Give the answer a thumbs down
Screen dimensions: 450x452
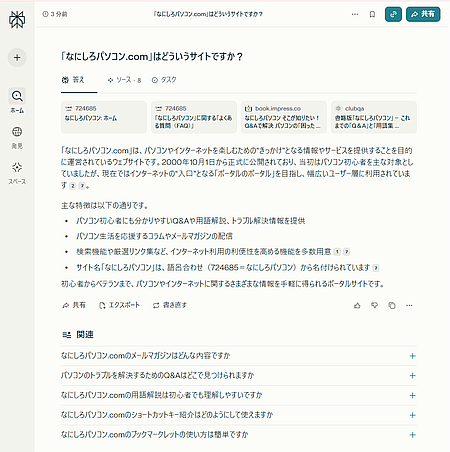374,305
